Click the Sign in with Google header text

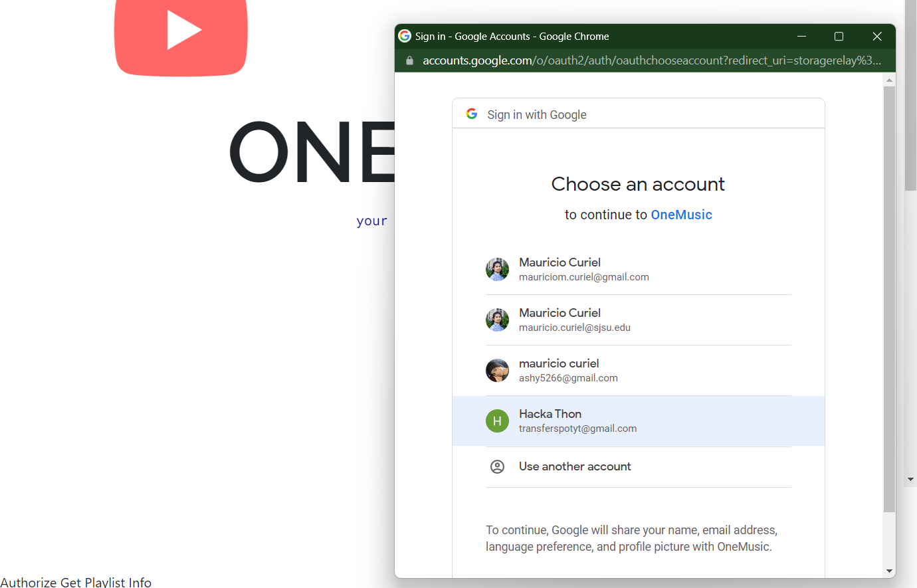click(537, 114)
